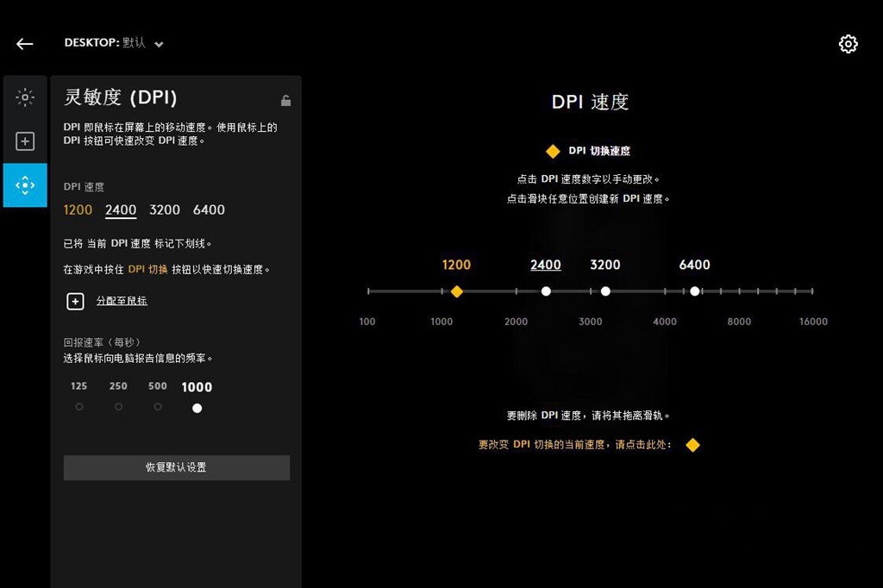This screenshot has height=588, width=883.
Task: Select 6400 in the DPI speed list
Action: click(209, 210)
